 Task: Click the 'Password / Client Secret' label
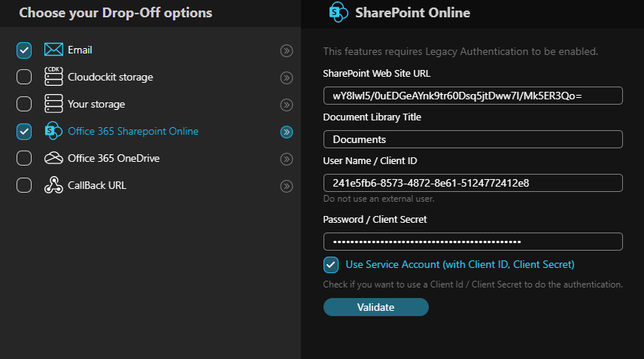pyautogui.click(x=375, y=219)
